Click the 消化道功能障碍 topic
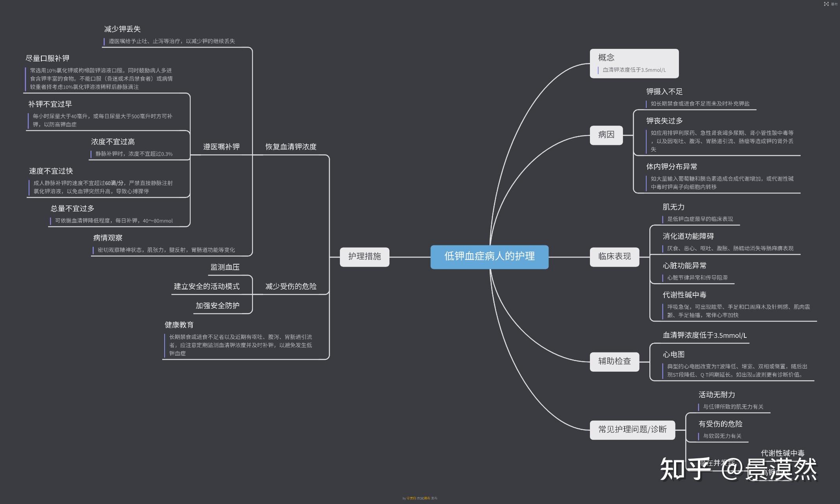 click(688, 236)
